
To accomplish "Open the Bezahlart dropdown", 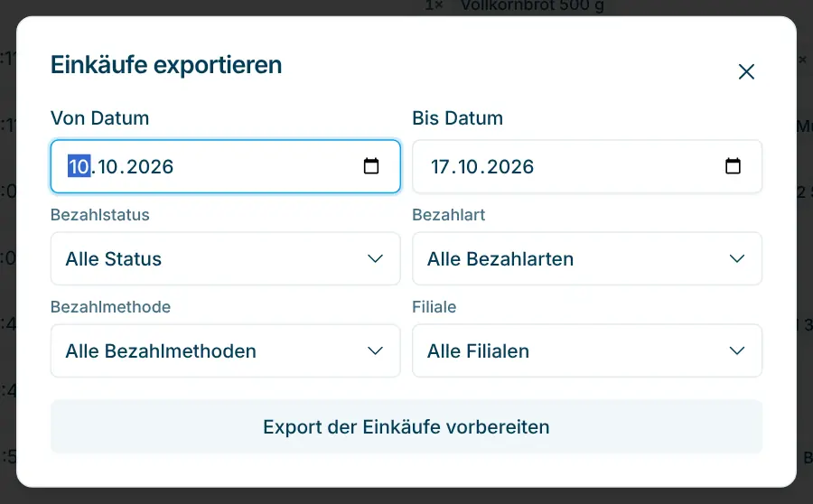I will tap(587, 258).
